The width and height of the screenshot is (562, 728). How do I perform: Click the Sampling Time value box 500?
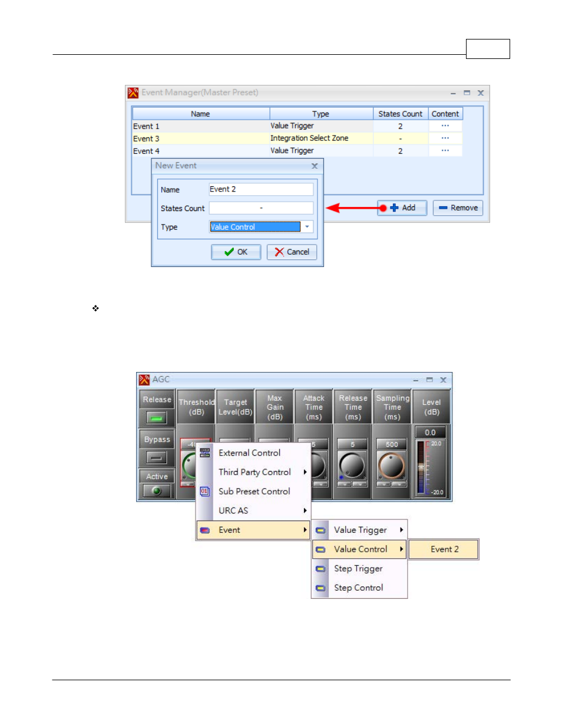392,444
